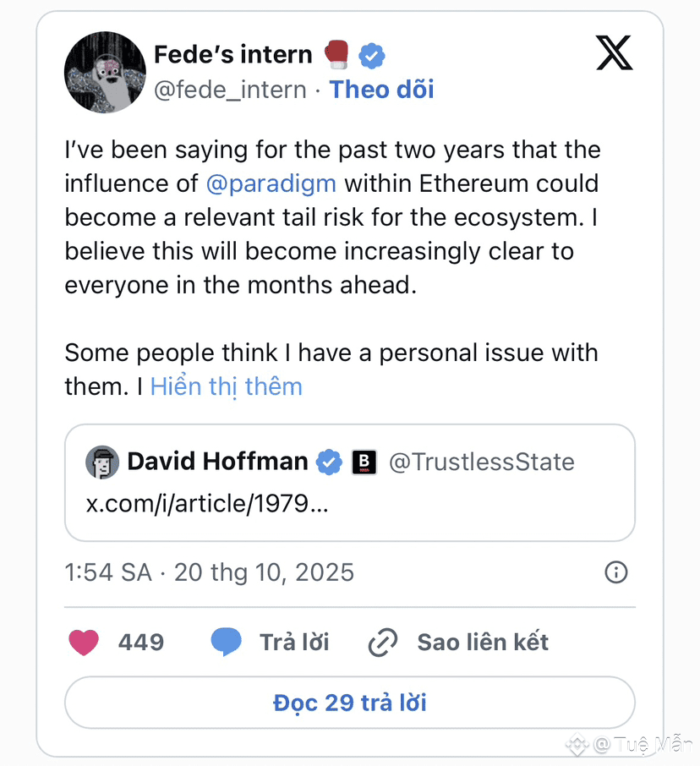
Task: Click the "Đọc 29 trả lời" button
Action: pos(349,703)
